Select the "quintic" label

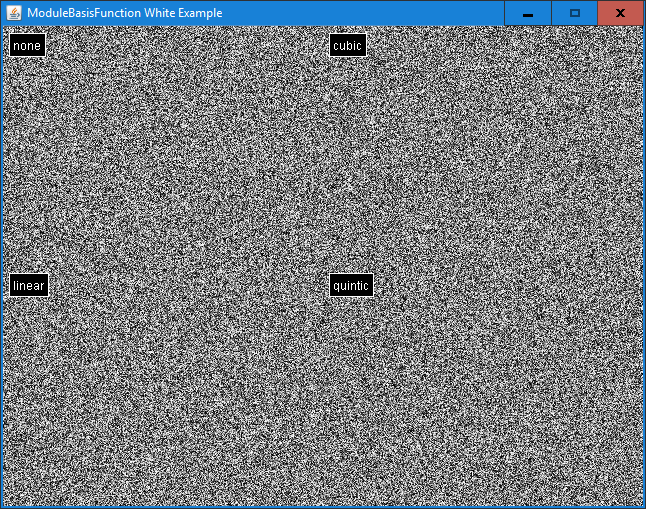351,286
